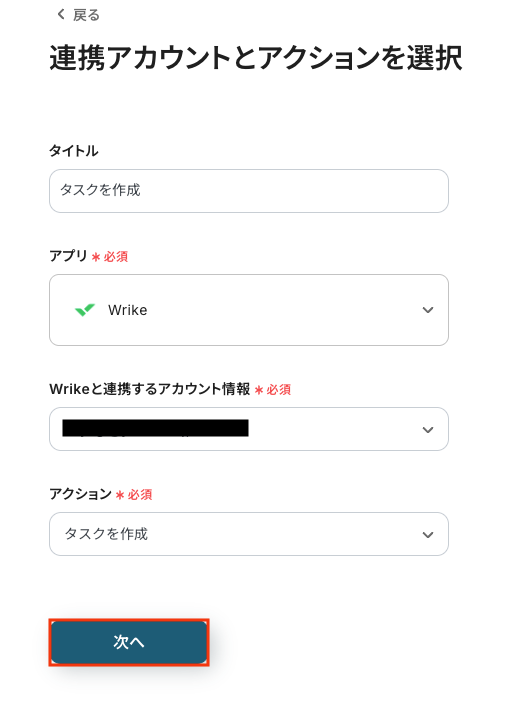Go back via the 戻る link
This screenshot has width=508, height=706.
(78, 15)
